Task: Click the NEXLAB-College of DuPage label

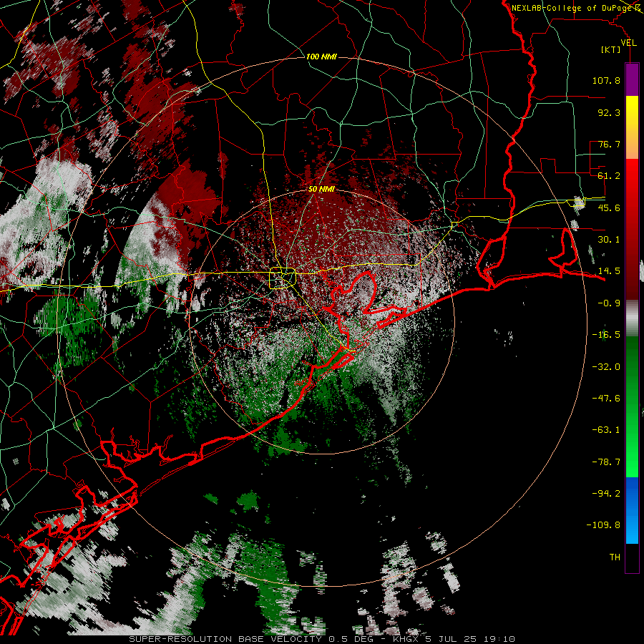Action: point(574,8)
